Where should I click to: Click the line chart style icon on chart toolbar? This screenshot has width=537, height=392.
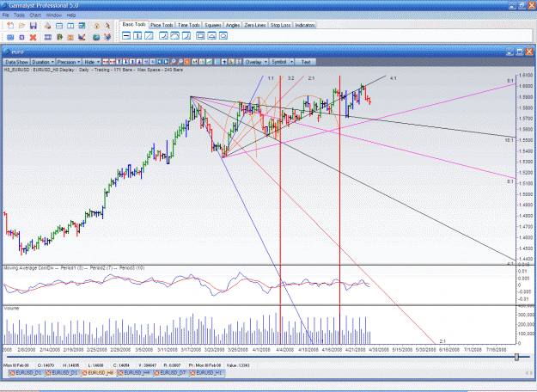(209, 62)
